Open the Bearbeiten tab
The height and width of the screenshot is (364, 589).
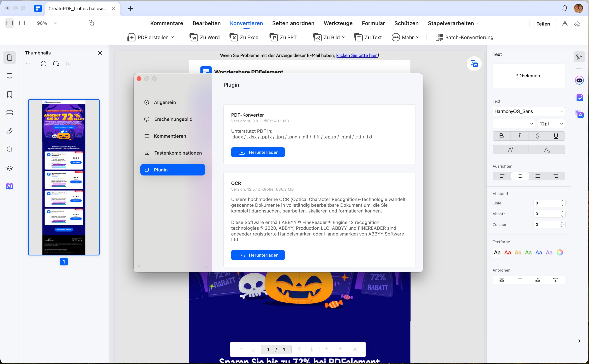207,23
